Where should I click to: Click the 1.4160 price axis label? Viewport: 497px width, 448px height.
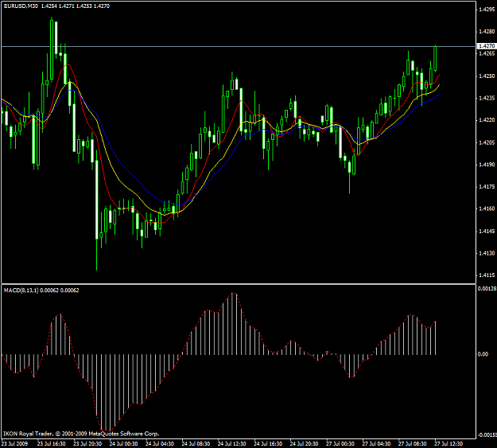(487, 208)
